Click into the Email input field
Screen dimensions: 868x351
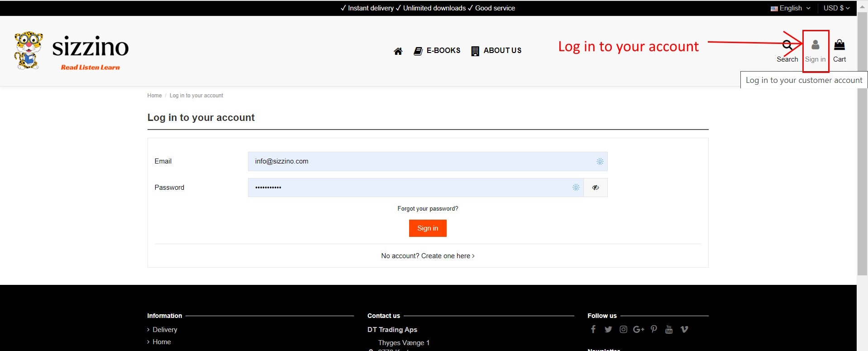click(421, 162)
